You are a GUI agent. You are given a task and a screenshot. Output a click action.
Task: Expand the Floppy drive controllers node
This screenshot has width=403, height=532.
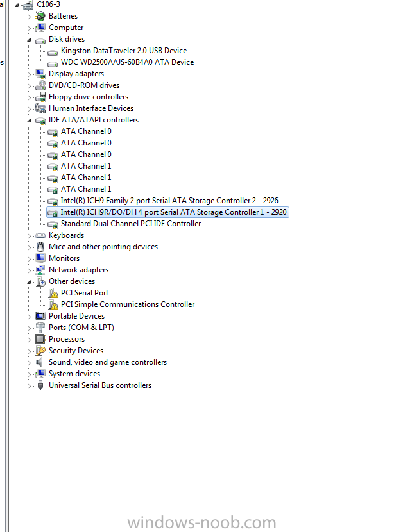click(x=29, y=97)
